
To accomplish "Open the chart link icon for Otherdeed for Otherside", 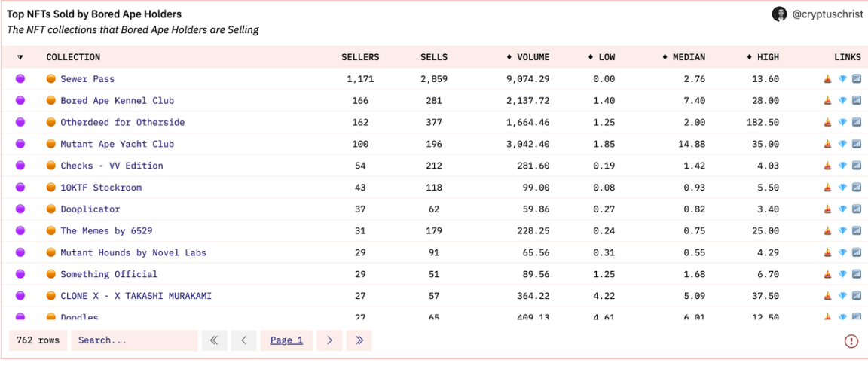I will point(856,123).
